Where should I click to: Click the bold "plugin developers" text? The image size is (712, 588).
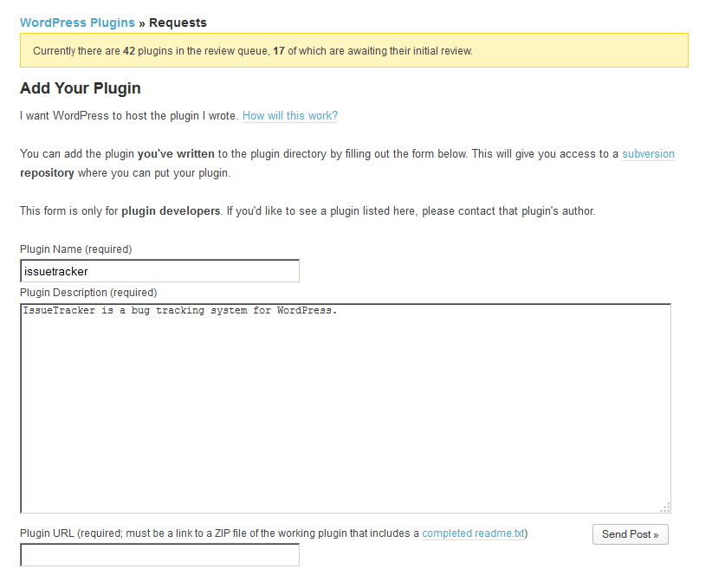pos(171,211)
